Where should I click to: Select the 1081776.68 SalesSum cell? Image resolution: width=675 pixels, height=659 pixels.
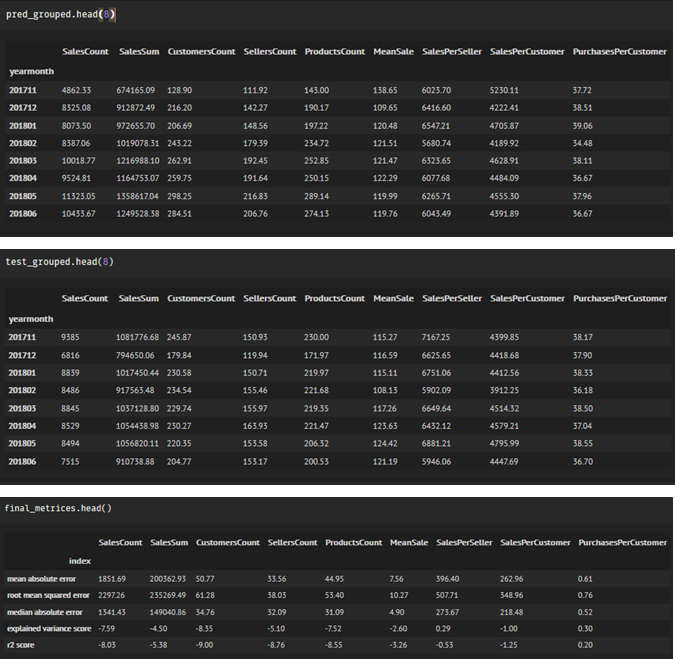tap(137, 337)
